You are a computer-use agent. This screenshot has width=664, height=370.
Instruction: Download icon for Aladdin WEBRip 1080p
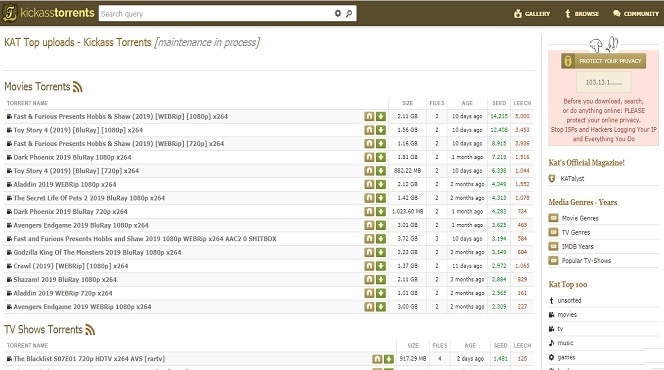(x=381, y=184)
